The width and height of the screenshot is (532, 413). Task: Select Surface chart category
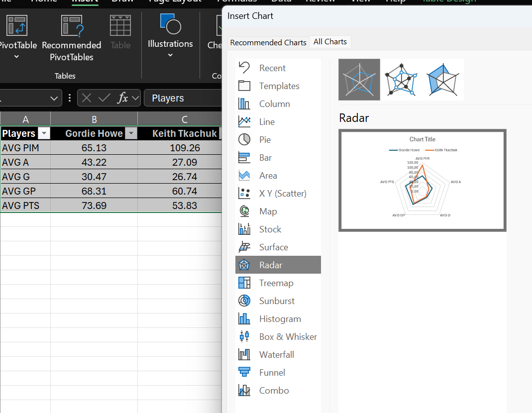[x=278, y=247]
